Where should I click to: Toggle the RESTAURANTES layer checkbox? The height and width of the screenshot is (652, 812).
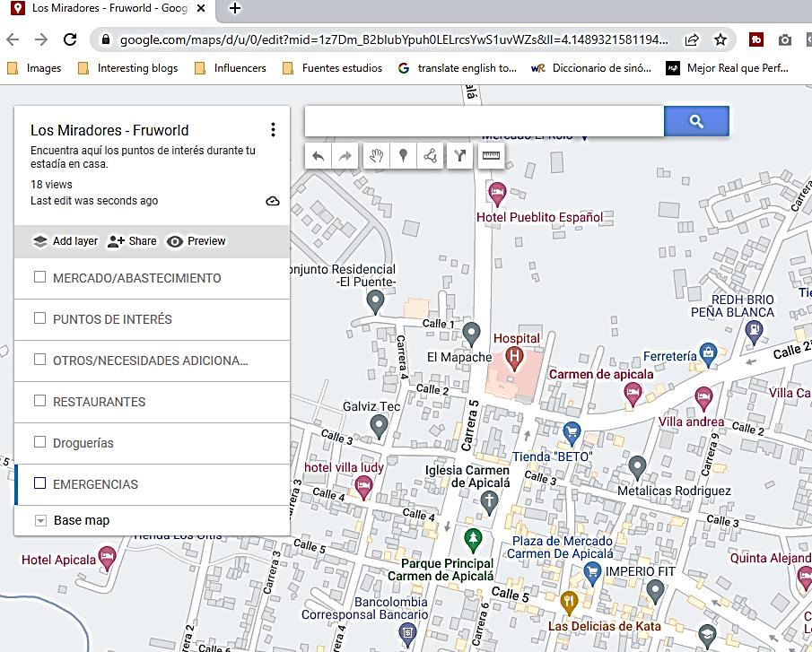(39, 401)
